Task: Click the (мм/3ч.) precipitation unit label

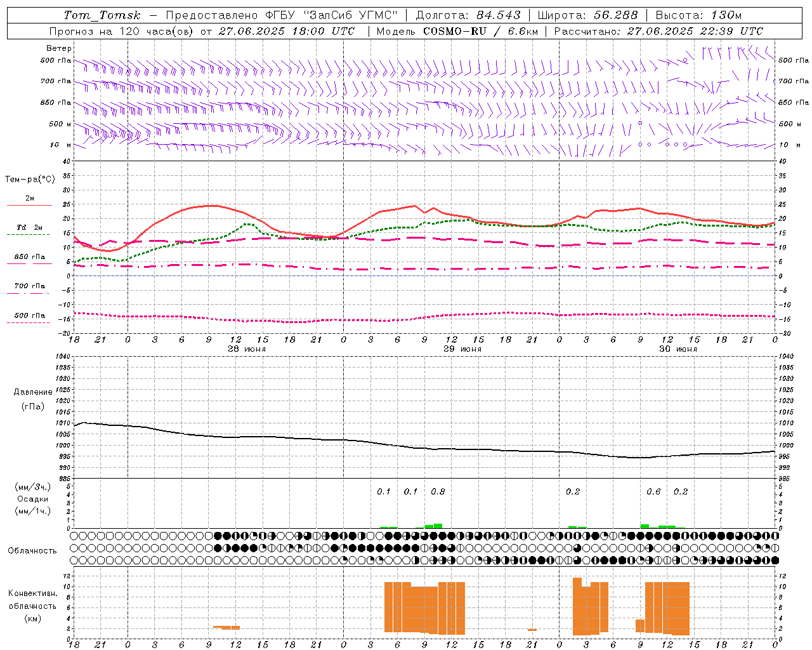Action: point(33,487)
